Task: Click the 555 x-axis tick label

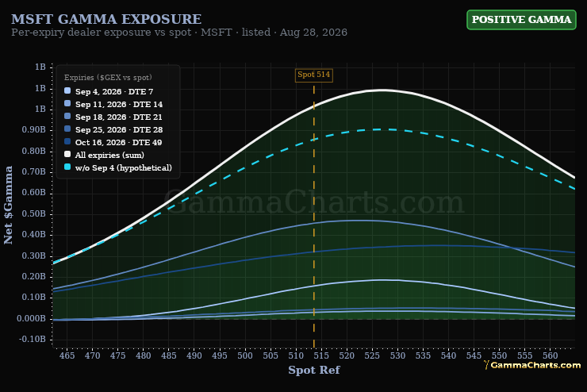Action: tap(525, 355)
